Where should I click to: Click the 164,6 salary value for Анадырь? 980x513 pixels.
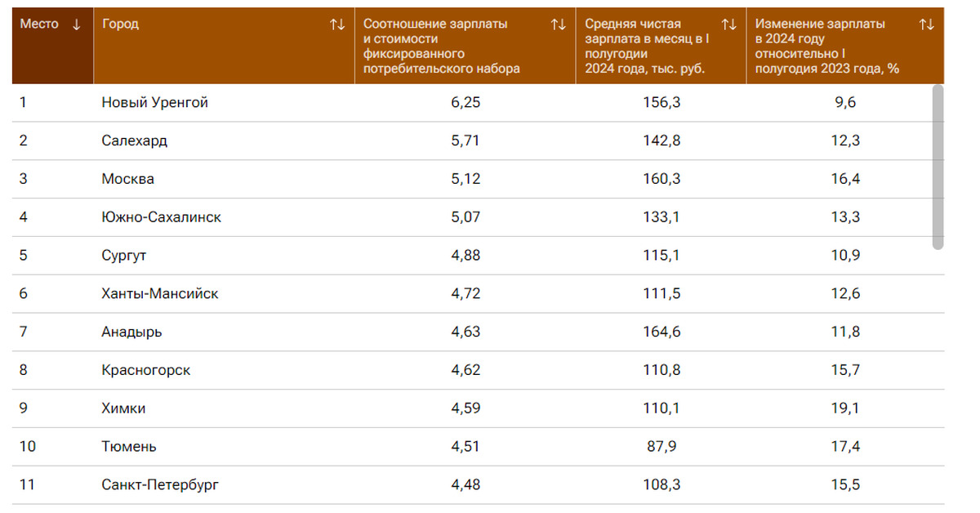coord(661,332)
